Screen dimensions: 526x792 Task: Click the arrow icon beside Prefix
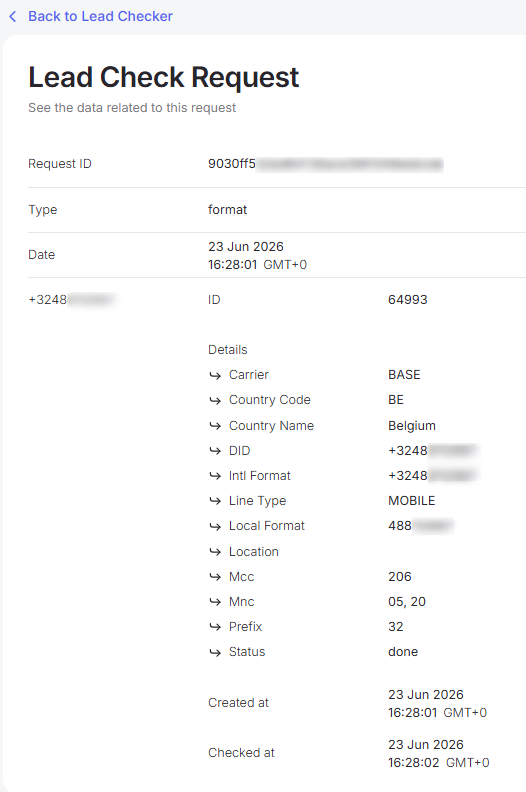(215, 627)
